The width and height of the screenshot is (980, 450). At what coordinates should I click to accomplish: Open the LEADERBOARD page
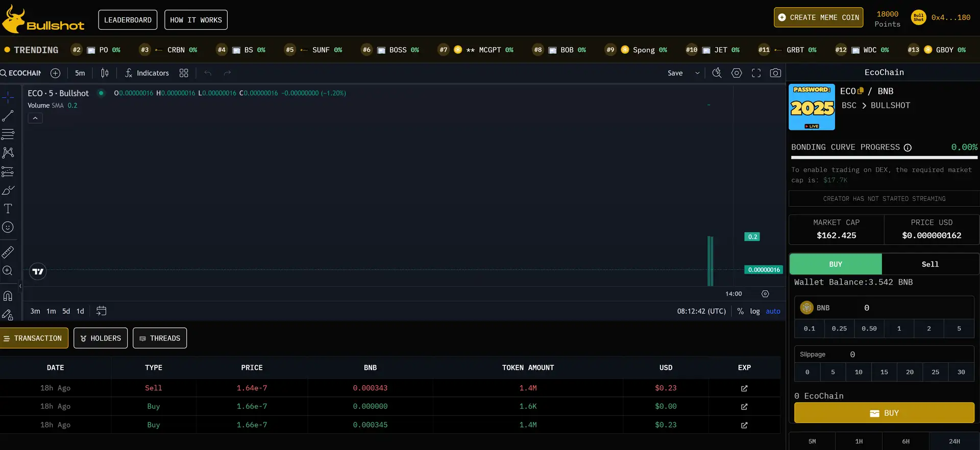coord(128,20)
